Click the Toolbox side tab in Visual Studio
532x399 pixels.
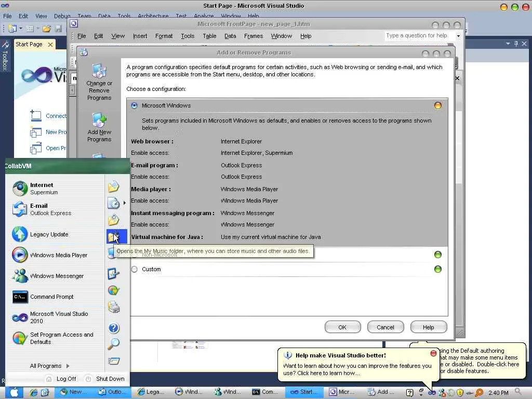pos(5,56)
